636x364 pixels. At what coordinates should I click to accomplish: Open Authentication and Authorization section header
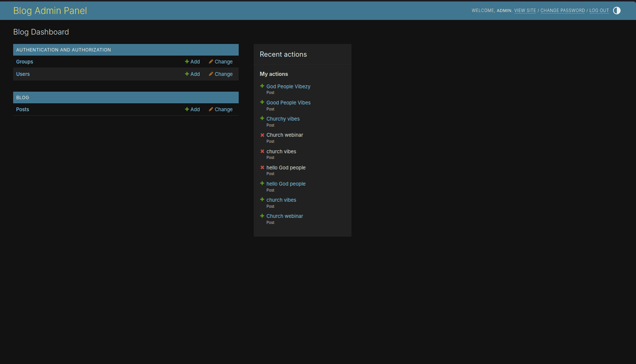pos(64,50)
